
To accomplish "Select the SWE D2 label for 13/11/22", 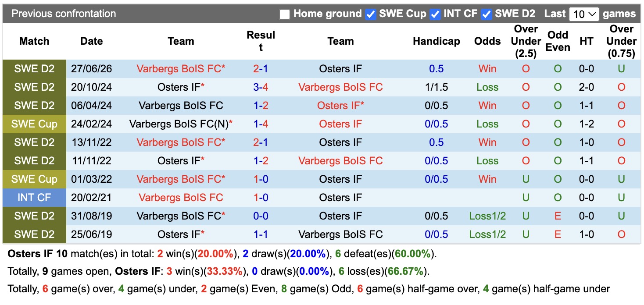I will coord(34,142).
